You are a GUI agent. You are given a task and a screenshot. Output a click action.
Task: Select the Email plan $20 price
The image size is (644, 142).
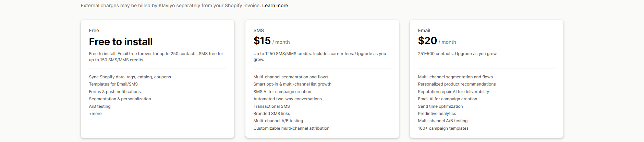[427, 41]
